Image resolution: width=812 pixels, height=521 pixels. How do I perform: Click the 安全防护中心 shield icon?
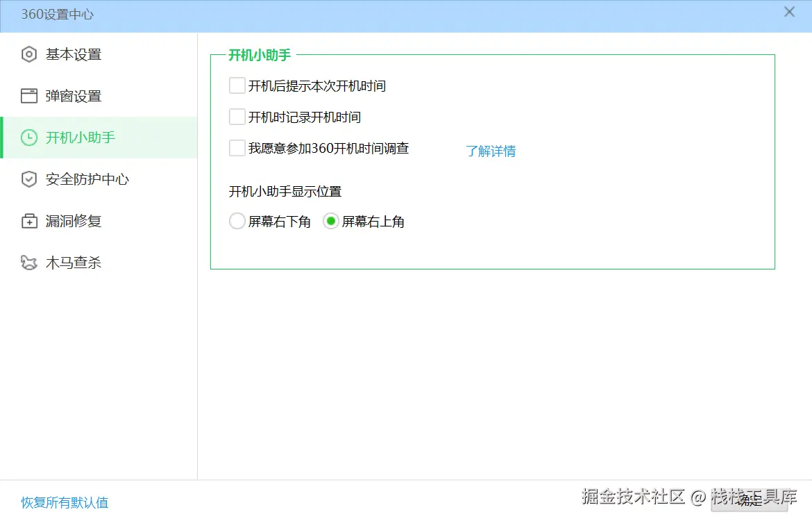(x=29, y=179)
